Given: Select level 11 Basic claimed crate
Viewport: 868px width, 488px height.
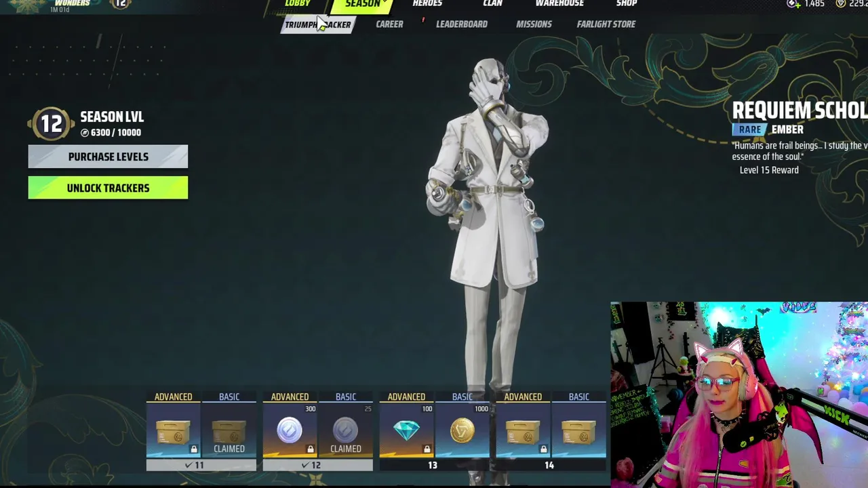Looking at the screenshot, I should pyautogui.click(x=229, y=430).
